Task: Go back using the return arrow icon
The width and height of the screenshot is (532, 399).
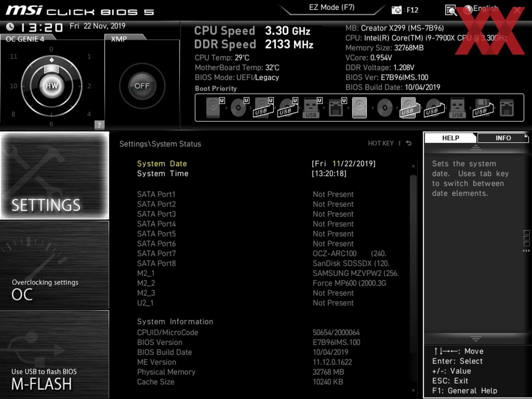Action: 409,143
